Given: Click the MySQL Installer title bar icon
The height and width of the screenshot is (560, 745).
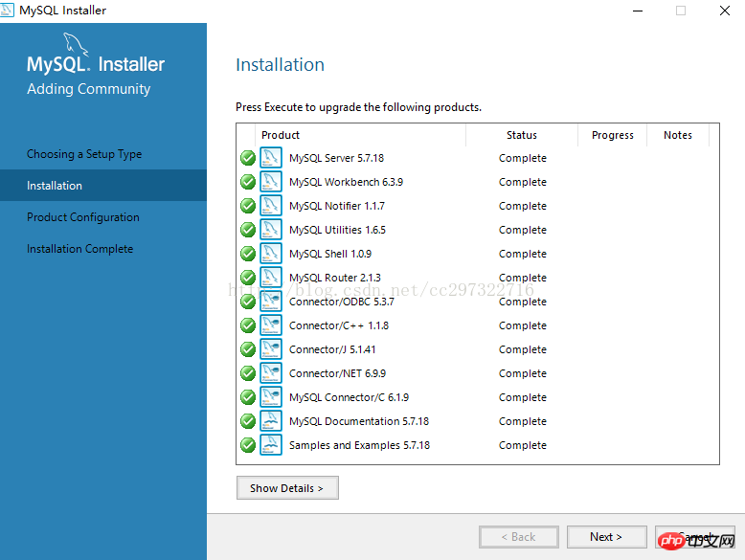Looking at the screenshot, I should click(7, 10).
